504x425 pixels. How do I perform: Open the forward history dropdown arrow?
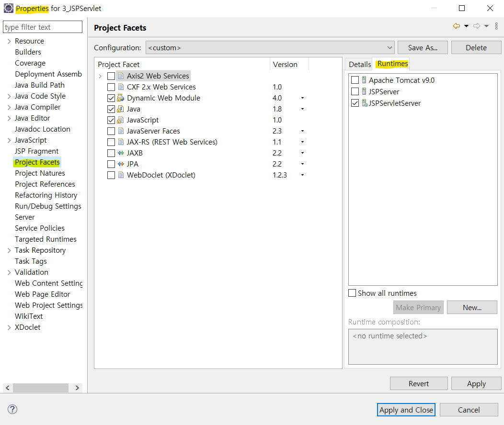(487, 26)
